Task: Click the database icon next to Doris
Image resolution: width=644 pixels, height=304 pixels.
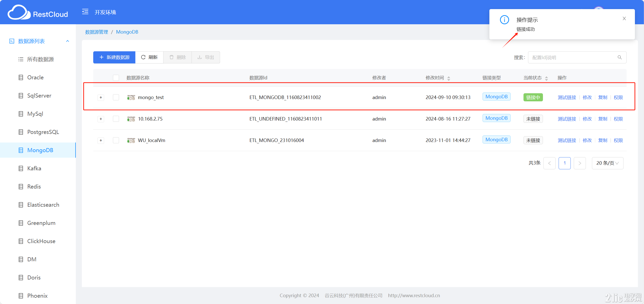Action: tap(21, 277)
